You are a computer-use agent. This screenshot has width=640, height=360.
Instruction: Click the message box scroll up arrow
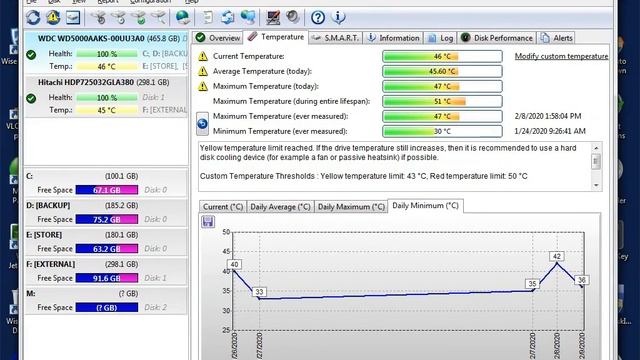coord(596,148)
